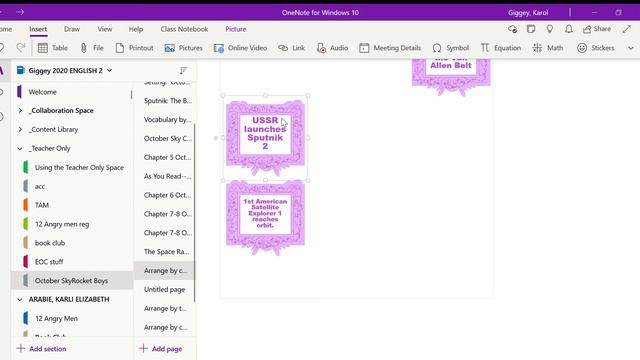Image resolution: width=640 pixels, height=360 pixels.
Task: Open the Untitled page
Action: pos(164,289)
